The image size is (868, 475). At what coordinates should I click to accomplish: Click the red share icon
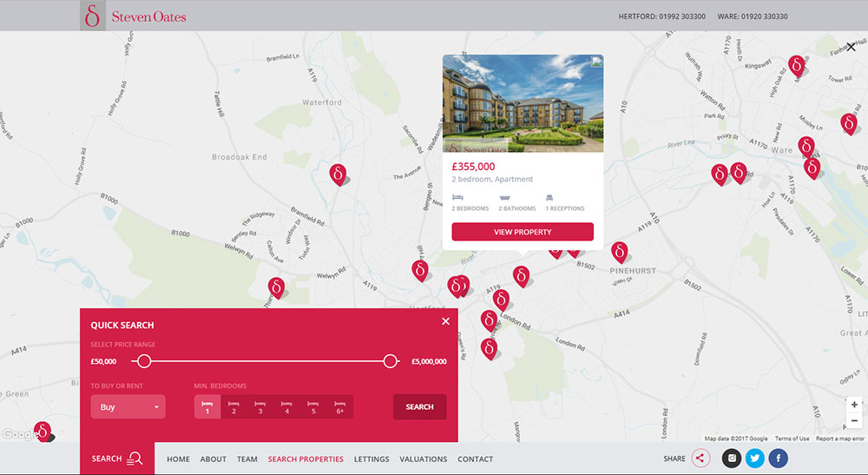tap(700, 459)
